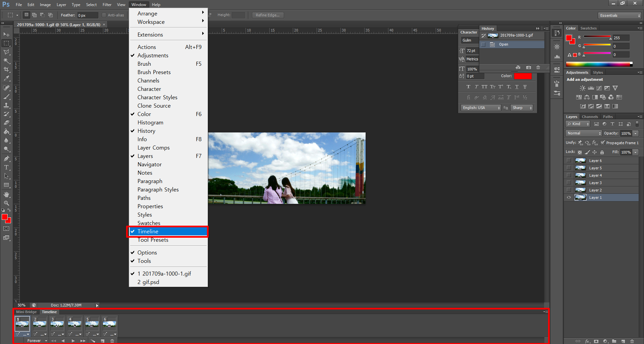This screenshot has height=344, width=644.
Task: Show Layer 6 visibility box
Action: (569, 161)
